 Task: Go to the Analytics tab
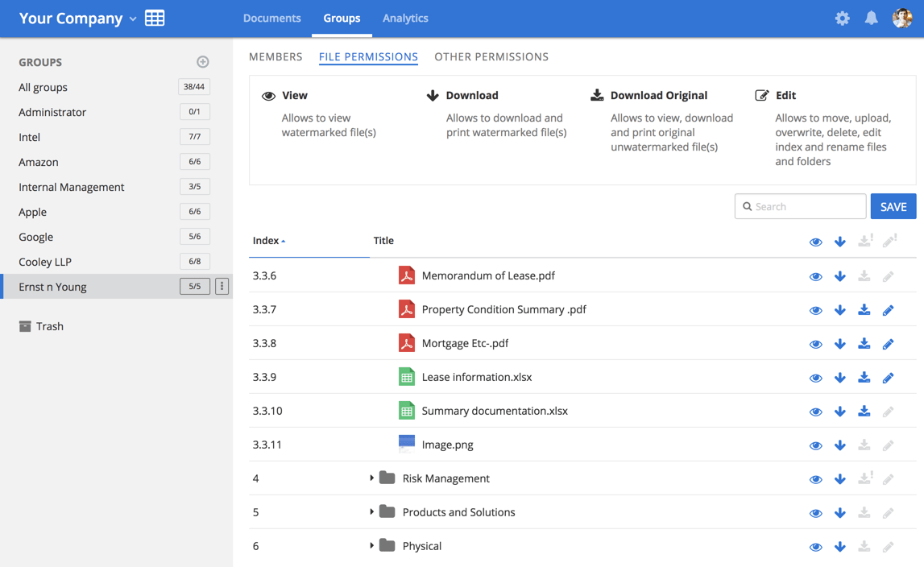[405, 19]
